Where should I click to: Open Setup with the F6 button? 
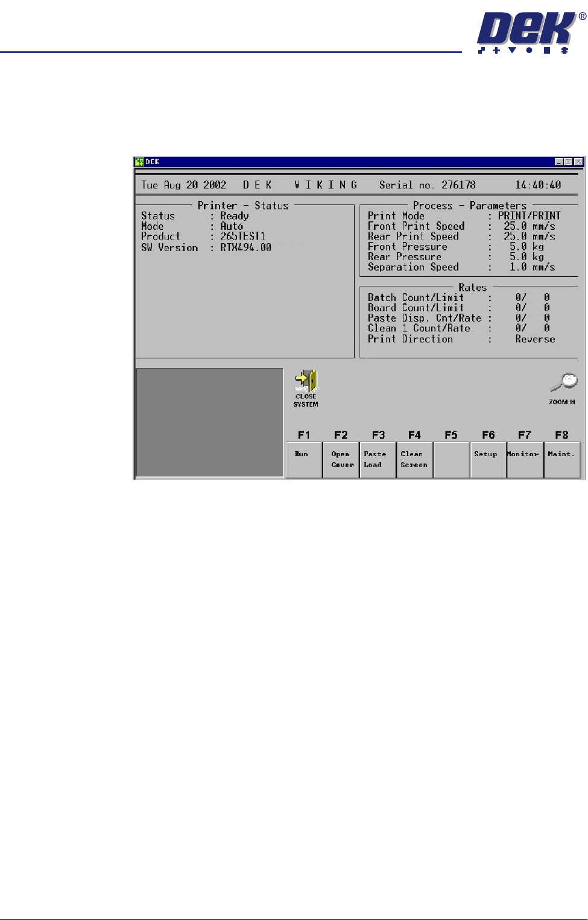488,460
